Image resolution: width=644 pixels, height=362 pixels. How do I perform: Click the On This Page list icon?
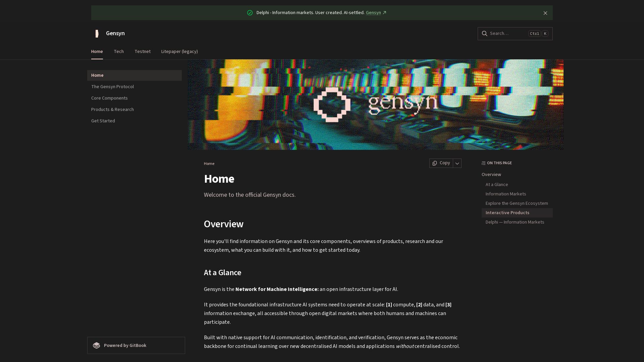coord(484,163)
